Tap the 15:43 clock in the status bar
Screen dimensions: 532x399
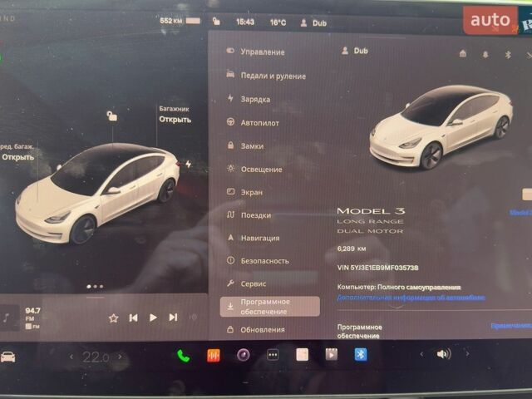point(245,22)
